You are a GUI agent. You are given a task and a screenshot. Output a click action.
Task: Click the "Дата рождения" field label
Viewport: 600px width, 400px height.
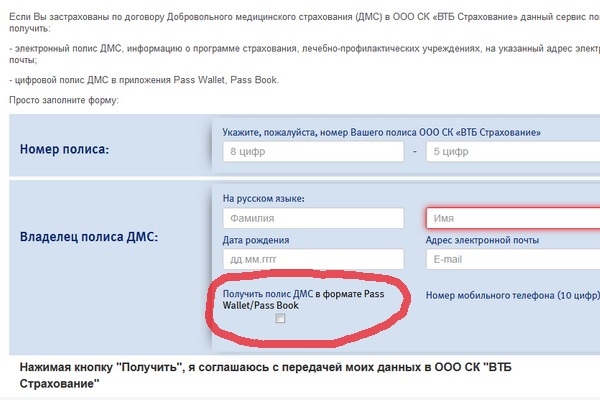pos(256,240)
